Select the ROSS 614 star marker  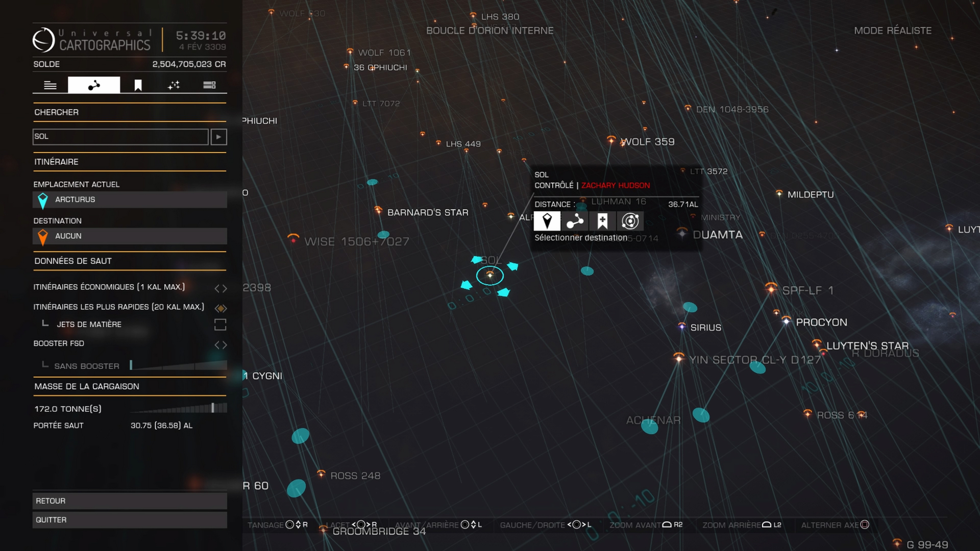click(x=807, y=413)
